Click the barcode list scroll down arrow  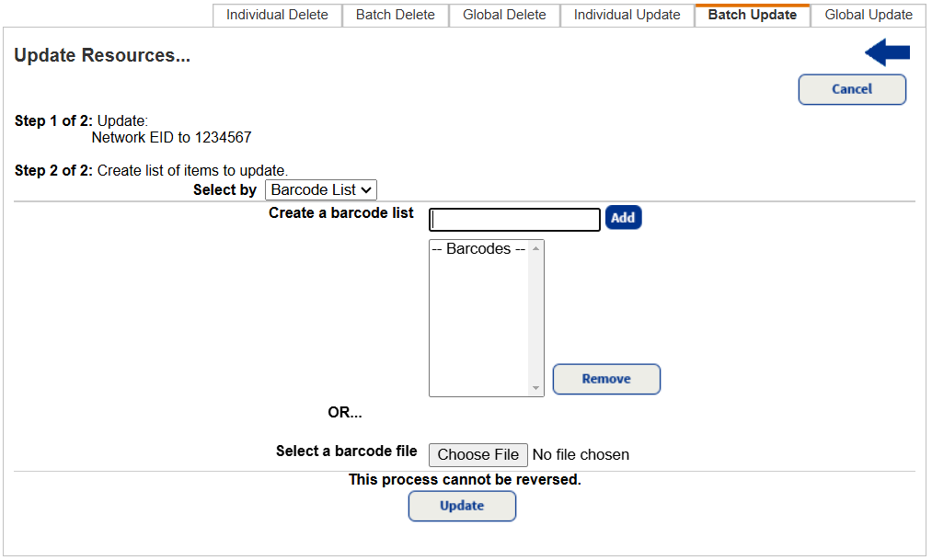536,388
